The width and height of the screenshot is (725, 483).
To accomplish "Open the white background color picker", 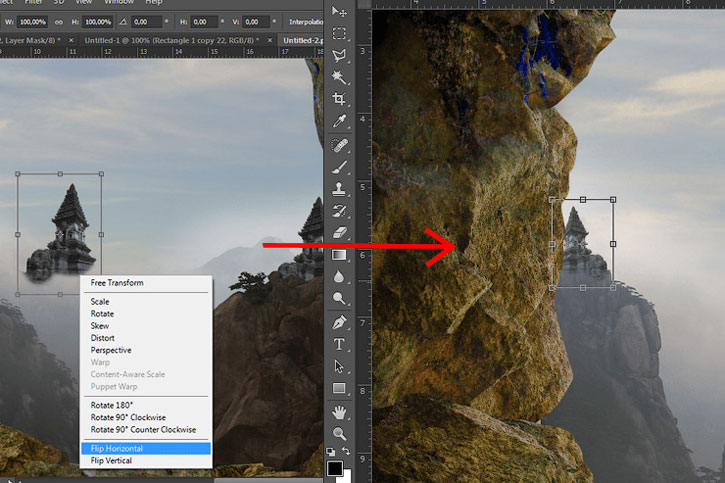I will 347,476.
